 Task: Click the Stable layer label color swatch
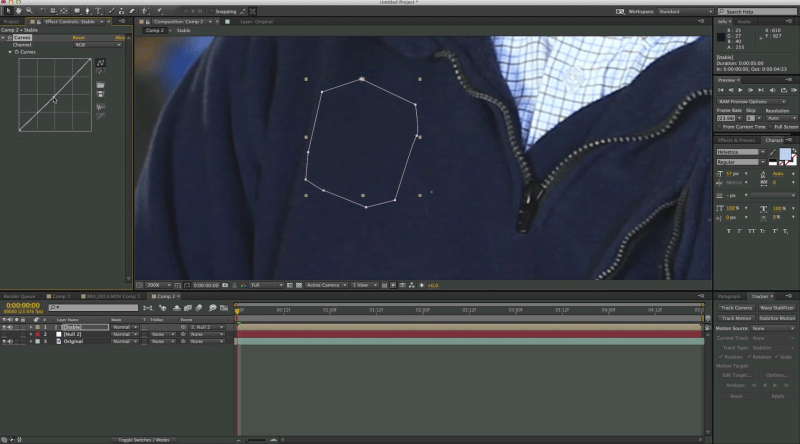[x=38, y=327]
